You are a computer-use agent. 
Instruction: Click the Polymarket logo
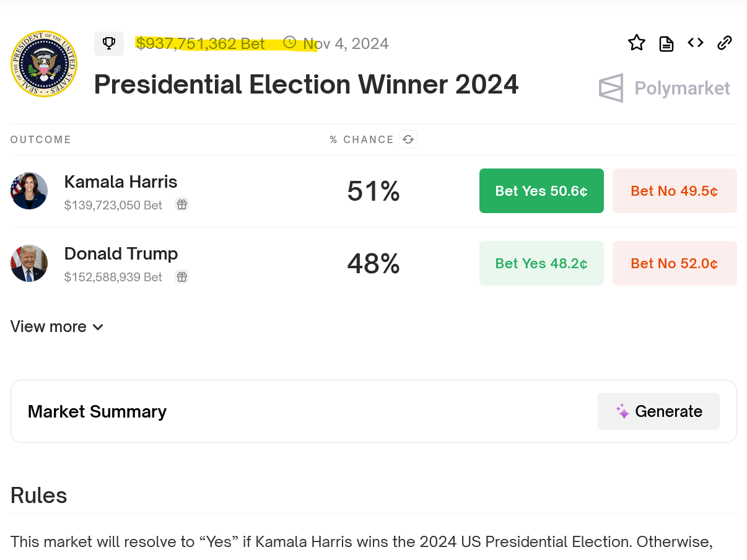(664, 88)
